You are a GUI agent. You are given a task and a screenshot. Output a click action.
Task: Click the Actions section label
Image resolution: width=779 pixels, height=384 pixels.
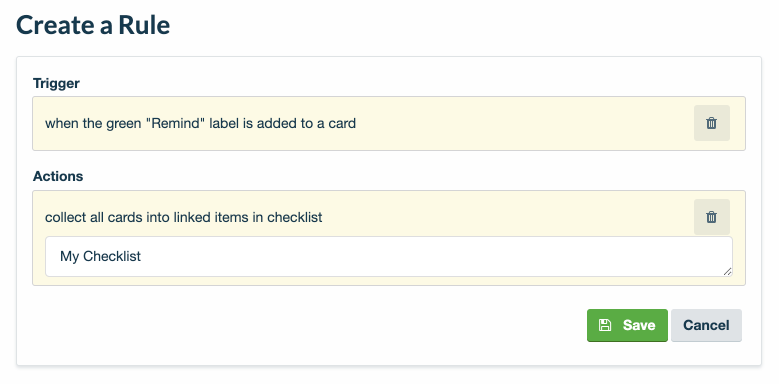click(x=58, y=176)
